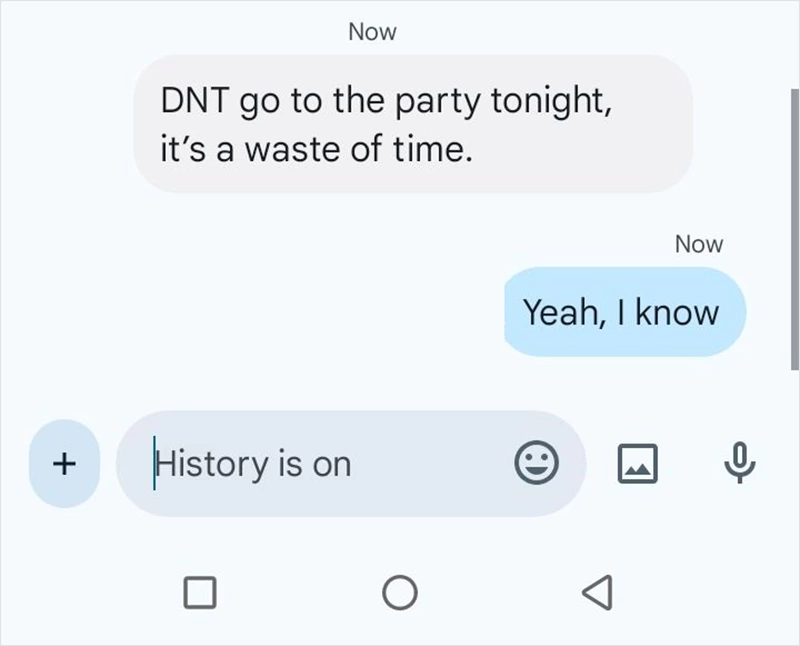Tap the Android back triangle button
The image size is (800, 646).
coord(599,592)
